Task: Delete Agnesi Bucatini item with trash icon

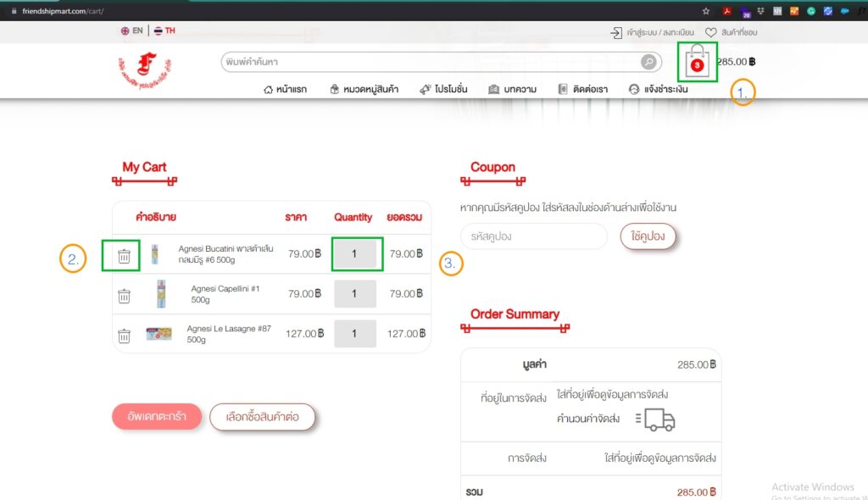Action: click(x=124, y=256)
